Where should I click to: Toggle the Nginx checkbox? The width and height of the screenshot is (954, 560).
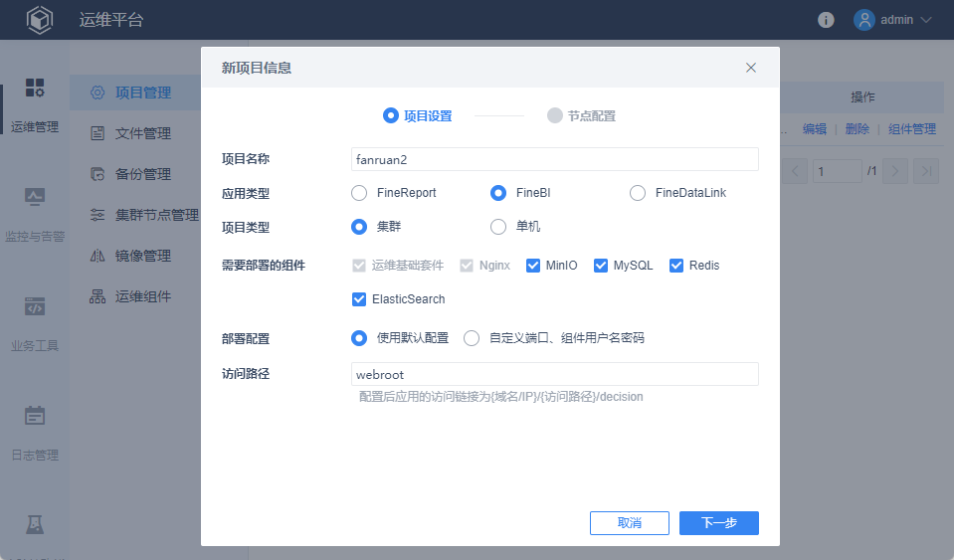tap(467, 266)
